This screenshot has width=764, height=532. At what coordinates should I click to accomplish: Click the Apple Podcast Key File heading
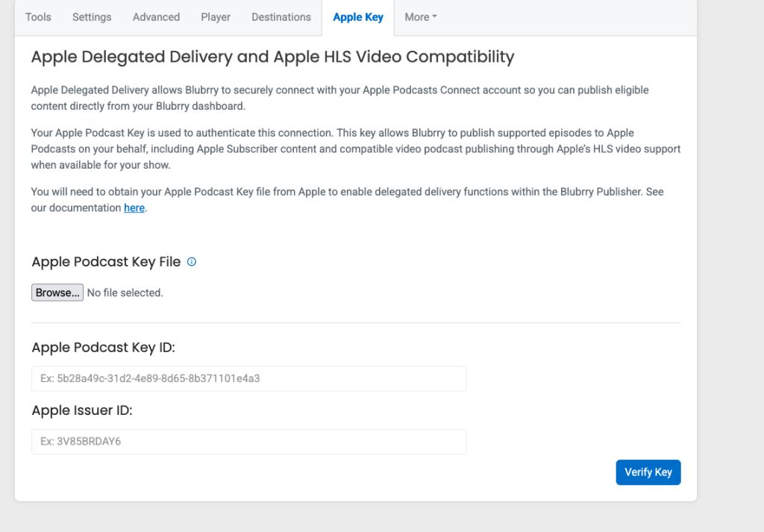[x=106, y=262]
